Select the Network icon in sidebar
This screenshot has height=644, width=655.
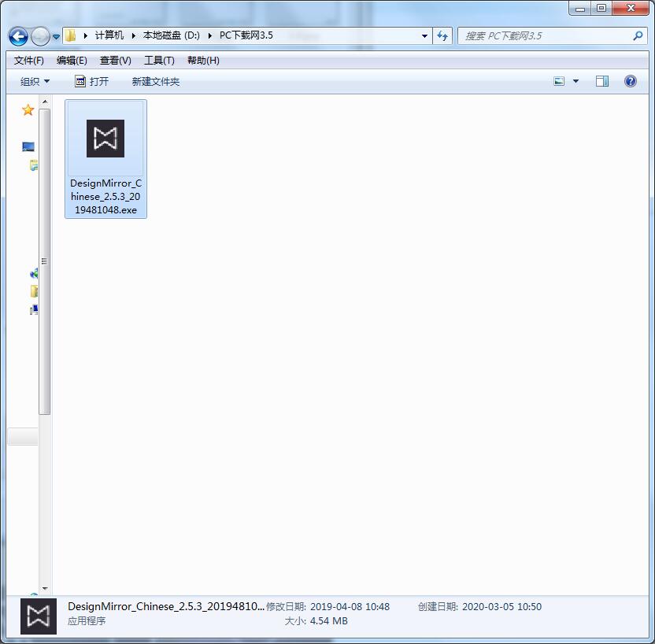click(34, 309)
